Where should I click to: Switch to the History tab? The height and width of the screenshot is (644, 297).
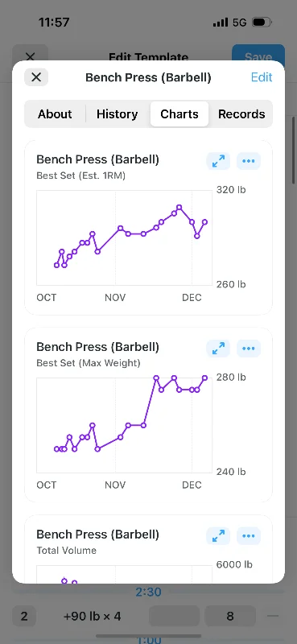click(x=117, y=114)
